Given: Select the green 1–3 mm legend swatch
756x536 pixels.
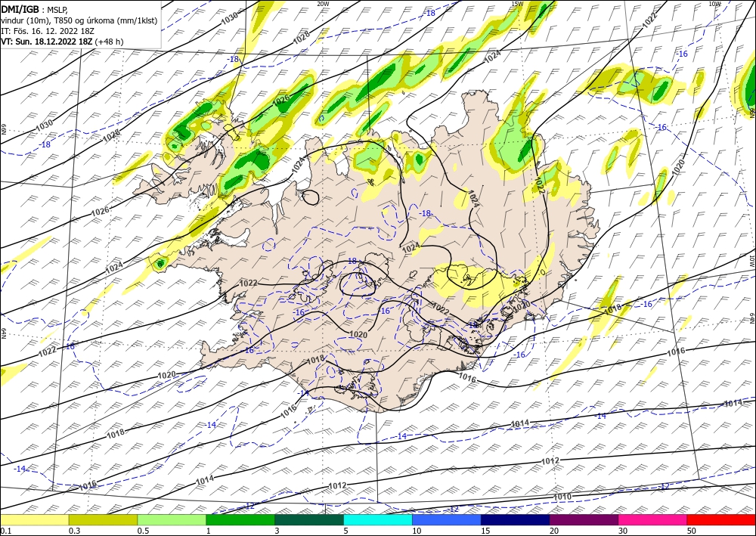Looking at the screenshot, I should 240,519.
